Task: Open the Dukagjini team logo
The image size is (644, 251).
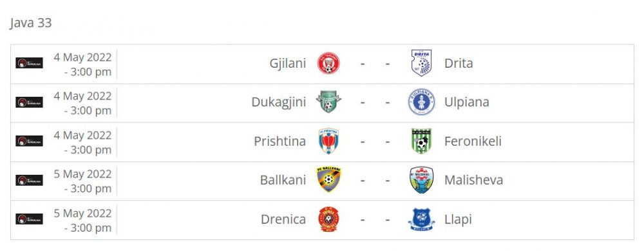Action: (x=328, y=102)
